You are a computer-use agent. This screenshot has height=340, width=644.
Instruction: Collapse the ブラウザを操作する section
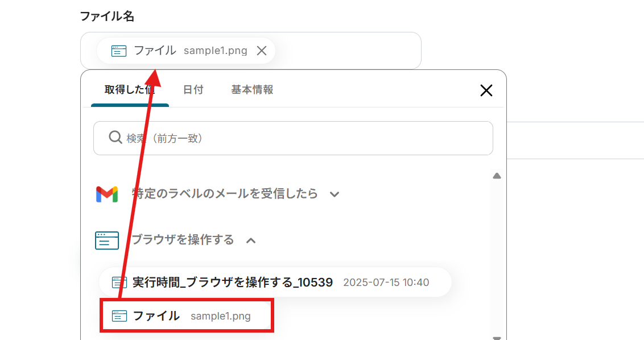(183, 240)
